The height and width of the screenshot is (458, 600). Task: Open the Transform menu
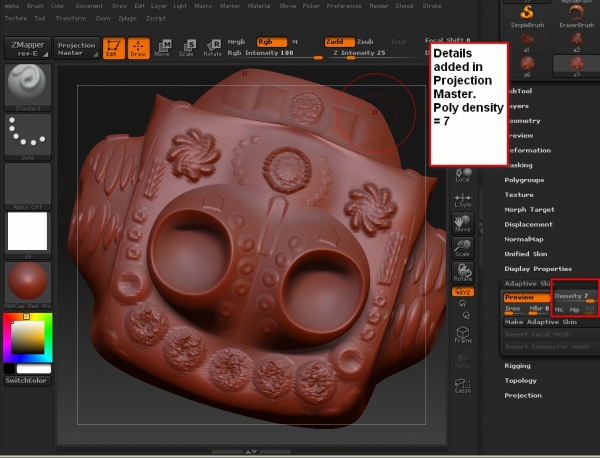pyautogui.click(x=71, y=18)
